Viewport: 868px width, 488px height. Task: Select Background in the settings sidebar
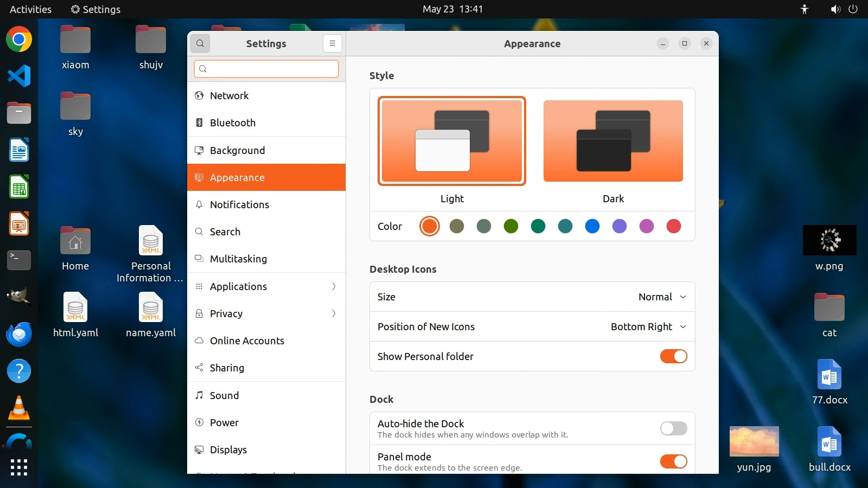(266, 150)
